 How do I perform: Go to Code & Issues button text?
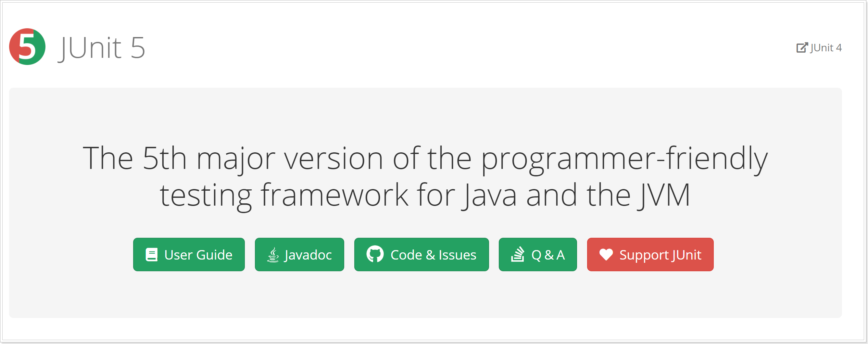point(433,255)
